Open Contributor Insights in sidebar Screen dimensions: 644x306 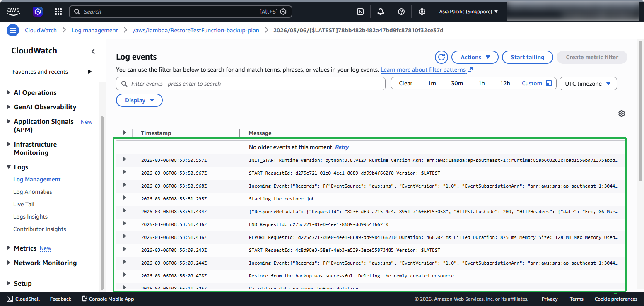click(40, 229)
